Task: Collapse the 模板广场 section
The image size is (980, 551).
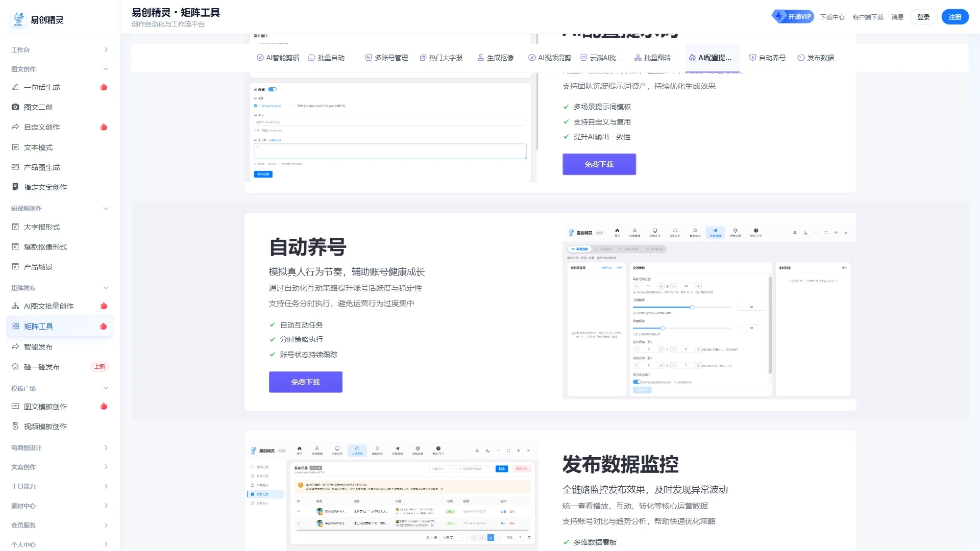Action: point(60,389)
